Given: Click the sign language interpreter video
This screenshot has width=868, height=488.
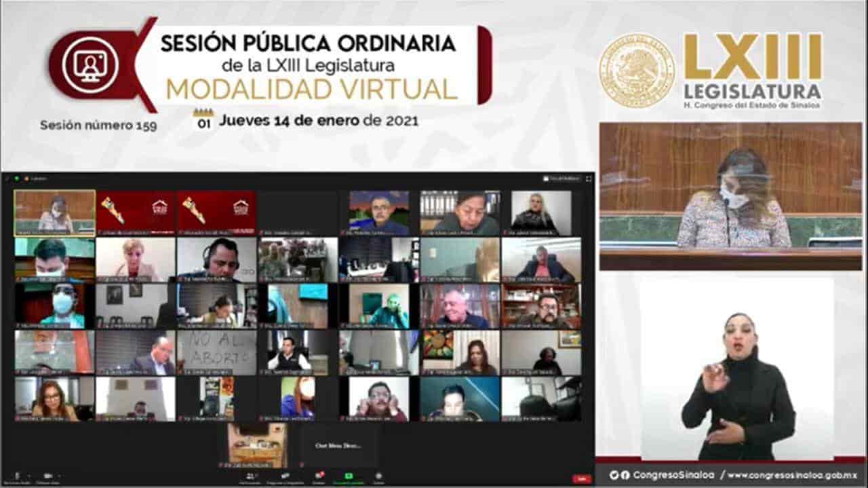Looking at the screenshot, I should point(736,369).
